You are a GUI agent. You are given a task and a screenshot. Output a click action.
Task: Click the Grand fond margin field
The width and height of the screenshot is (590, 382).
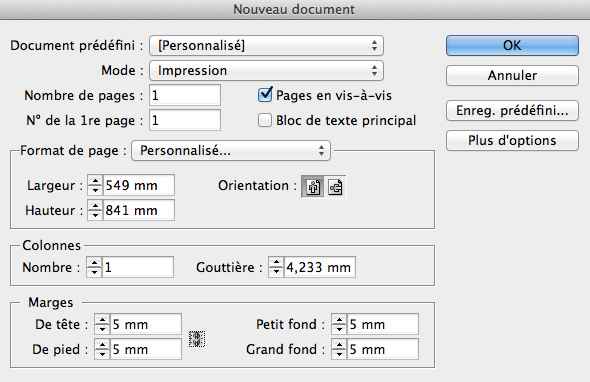point(383,349)
